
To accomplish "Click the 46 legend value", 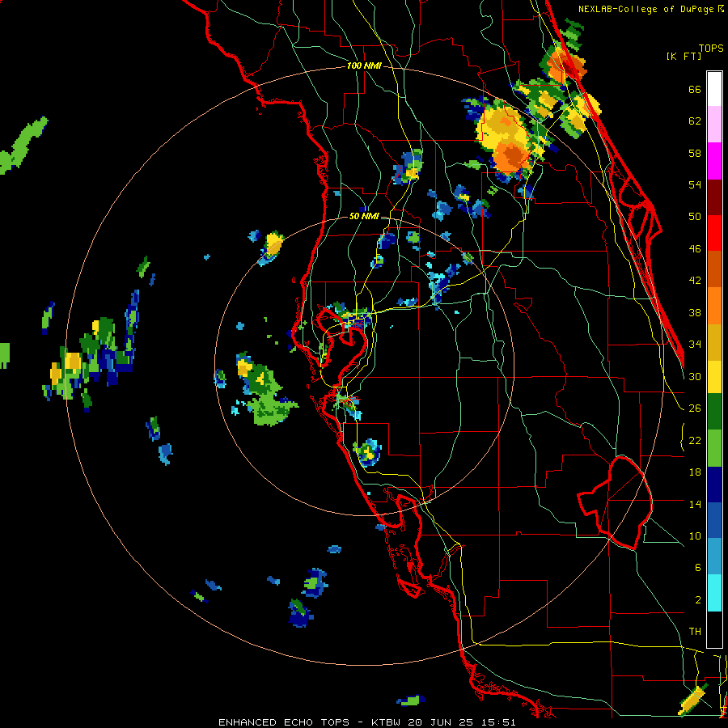I will click(695, 248).
